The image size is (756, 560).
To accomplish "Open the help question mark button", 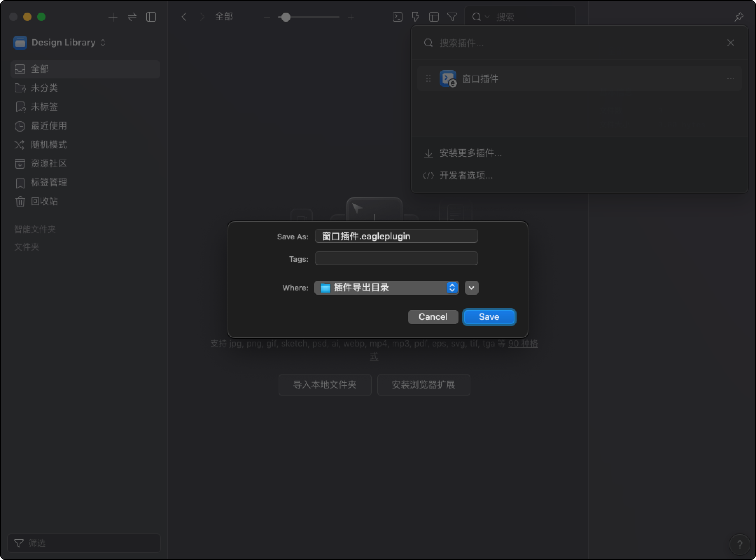I will (x=739, y=544).
